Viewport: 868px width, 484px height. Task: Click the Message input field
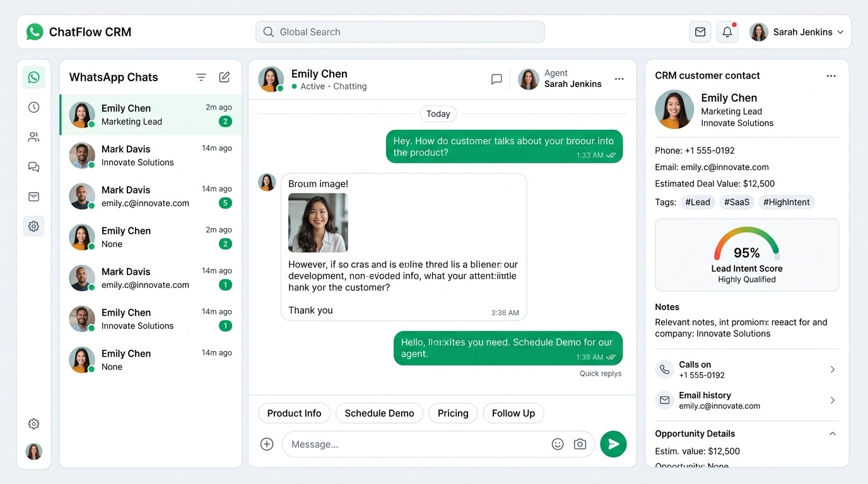[x=438, y=444]
